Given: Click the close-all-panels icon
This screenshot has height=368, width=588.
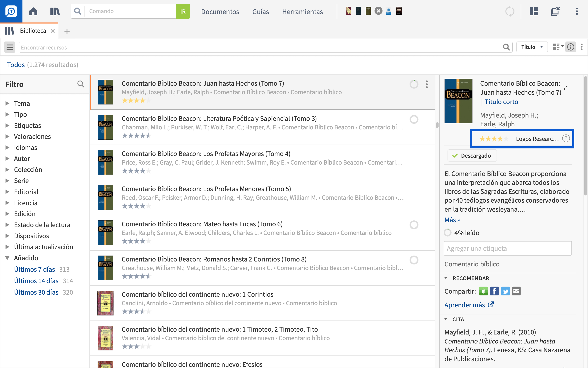Looking at the screenshot, I should pos(555,11).
